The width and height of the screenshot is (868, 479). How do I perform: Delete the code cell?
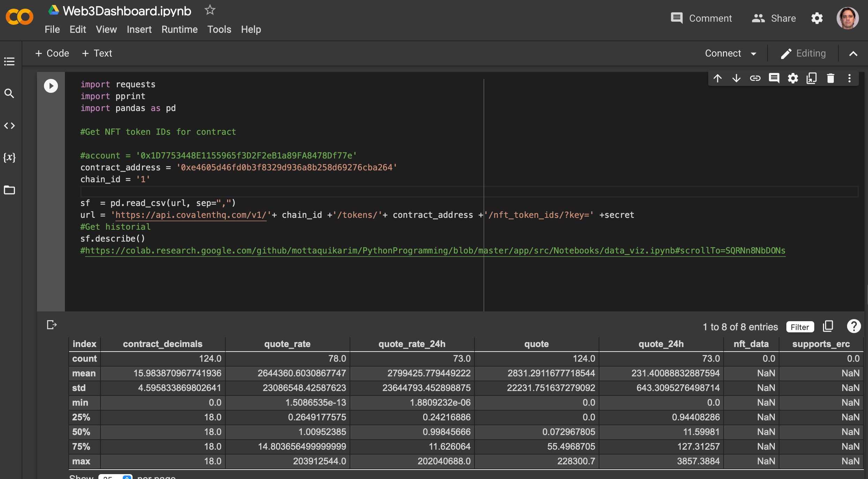click(831, 78)
